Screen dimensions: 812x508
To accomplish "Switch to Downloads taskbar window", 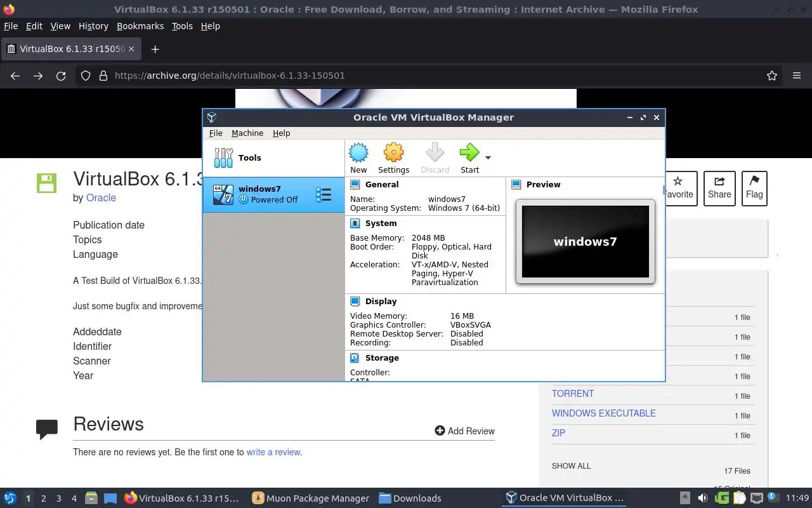I will [x=410, y=498].
